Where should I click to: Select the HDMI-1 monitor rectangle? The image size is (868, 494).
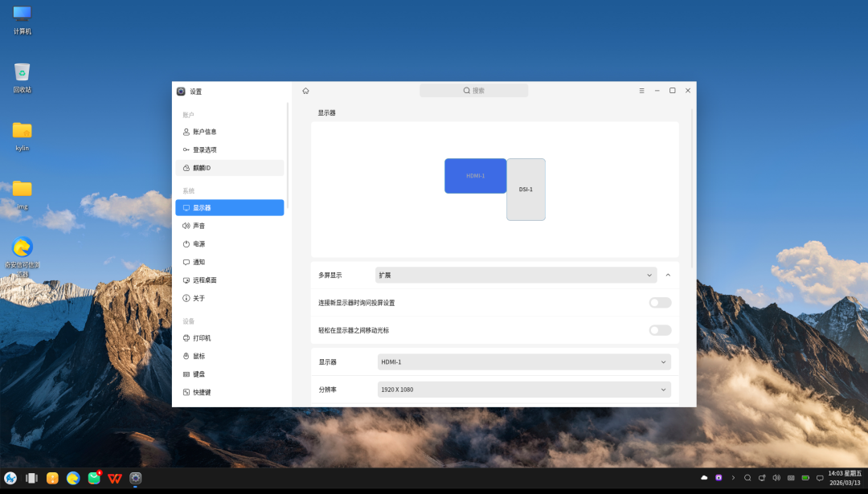click(476, 176)
